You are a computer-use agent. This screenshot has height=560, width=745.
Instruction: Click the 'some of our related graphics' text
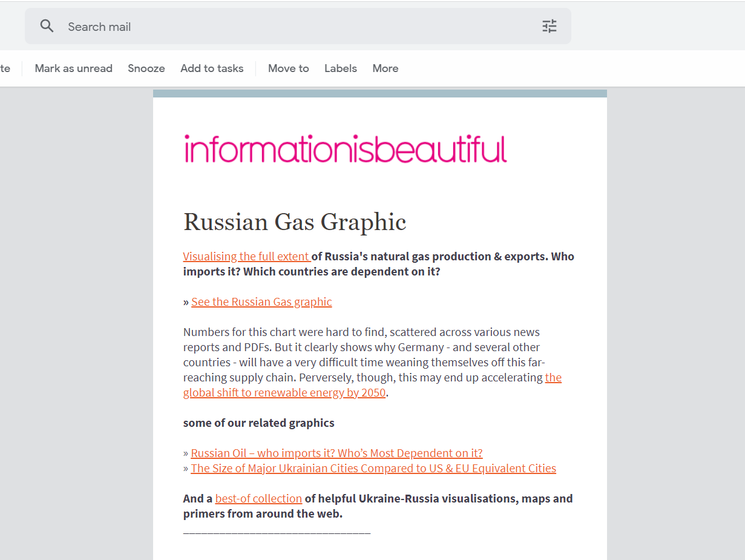[x=259, y=423]
